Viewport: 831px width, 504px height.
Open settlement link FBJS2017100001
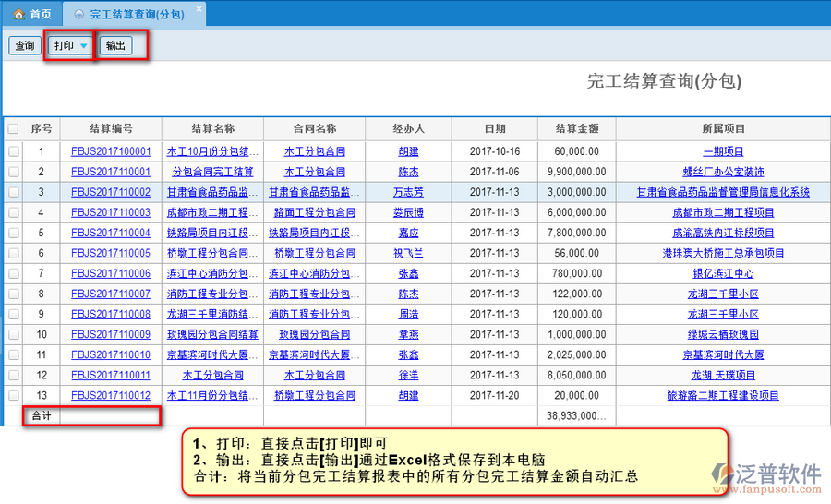click(111, 151)
